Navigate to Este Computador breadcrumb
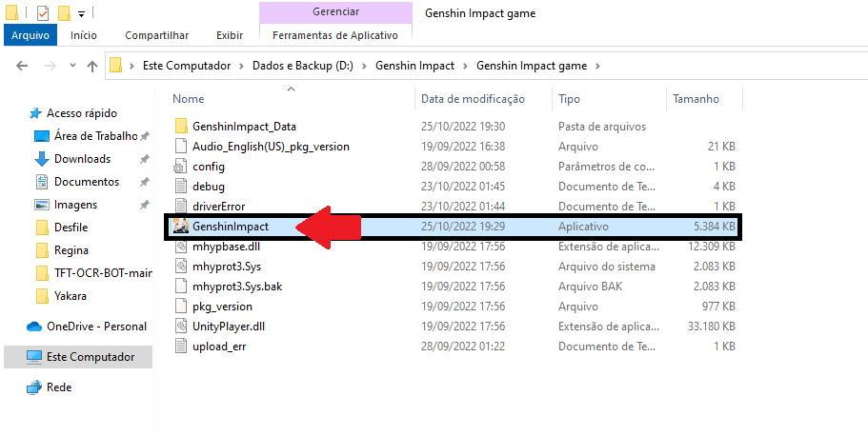The height and width of the screenshot is (436, 868). tap(187, 66)
